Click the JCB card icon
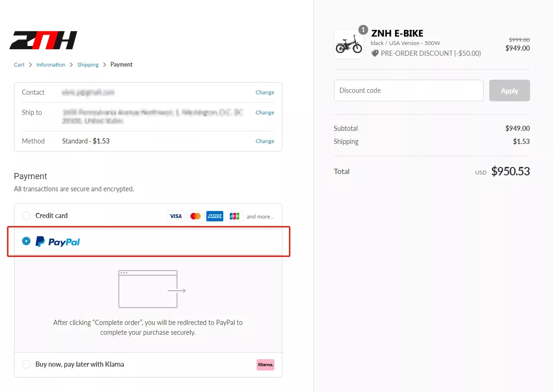 [235, 216]
